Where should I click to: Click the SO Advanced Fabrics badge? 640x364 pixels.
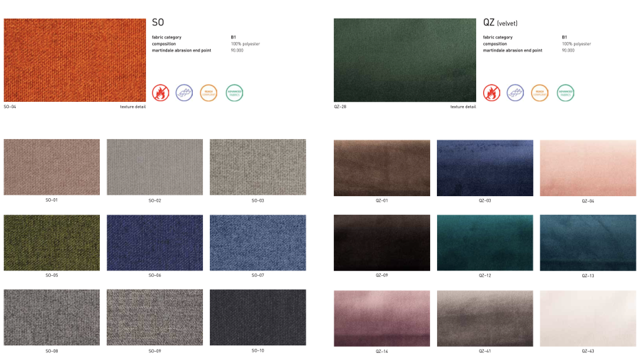[x=234, y=93]
